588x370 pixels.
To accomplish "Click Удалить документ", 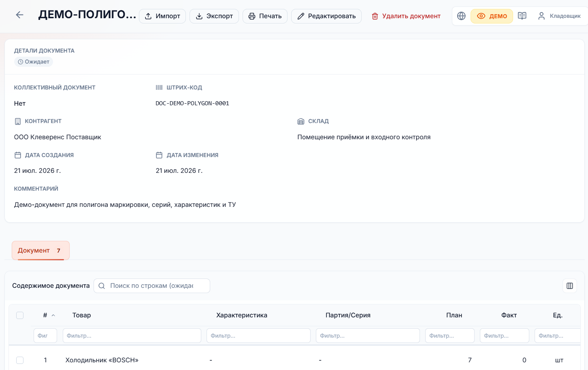I will (406, 16).
